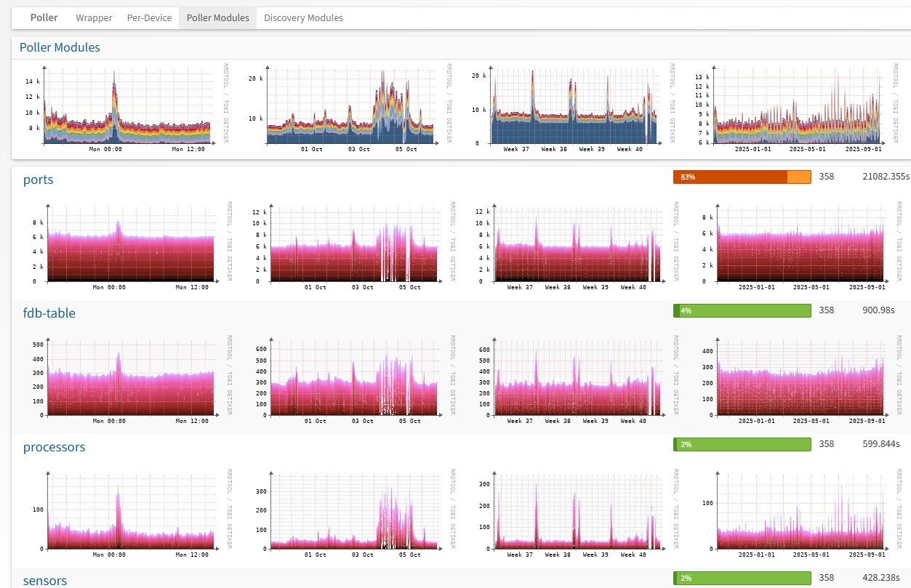
Task: Click the processors module heading link
Action: click(54, 447)
